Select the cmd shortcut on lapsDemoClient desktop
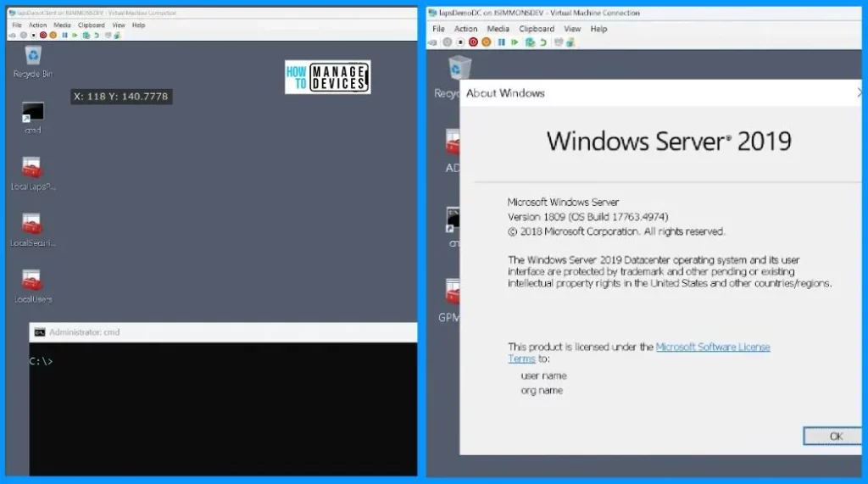This screenshot has width=868, height=484. (33, 119)
